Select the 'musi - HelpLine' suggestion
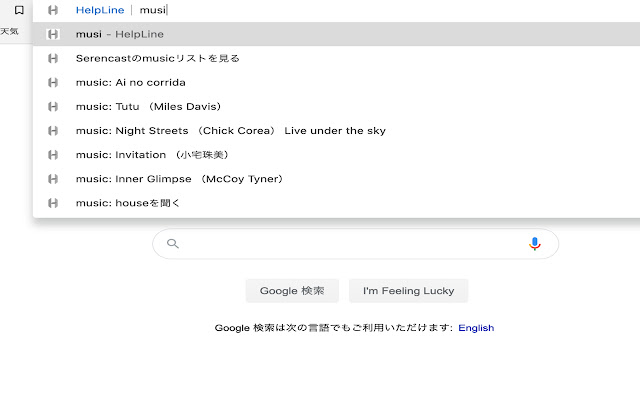Screen dimensions: 640x400 coord(336,34)
